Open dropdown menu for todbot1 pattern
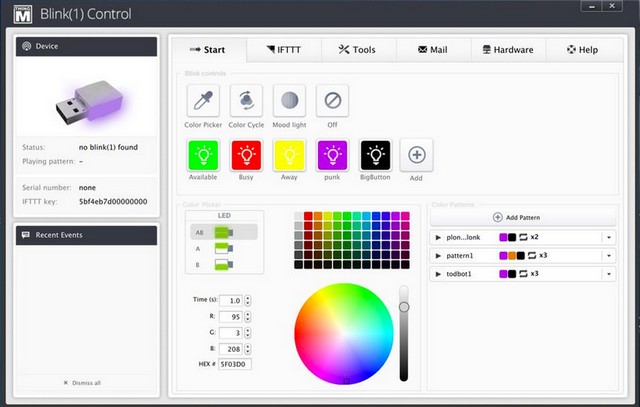Viewport: 640px width, 407px height. tap(608, 273)
